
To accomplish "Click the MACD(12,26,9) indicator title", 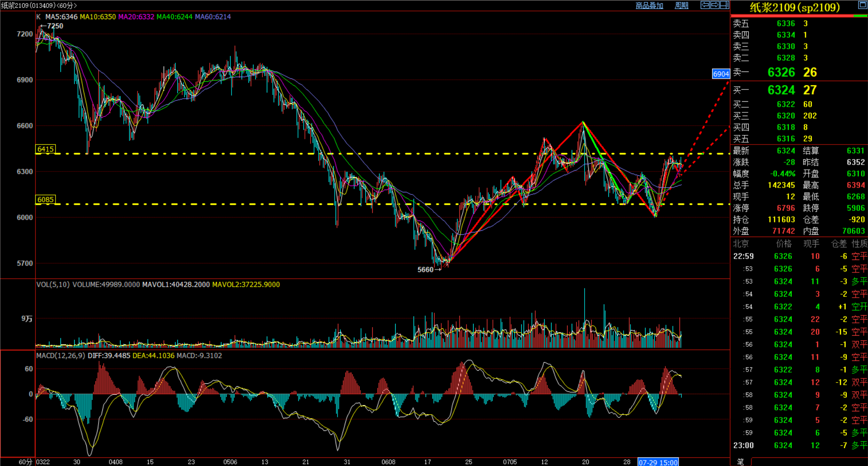I will (61, 356).
